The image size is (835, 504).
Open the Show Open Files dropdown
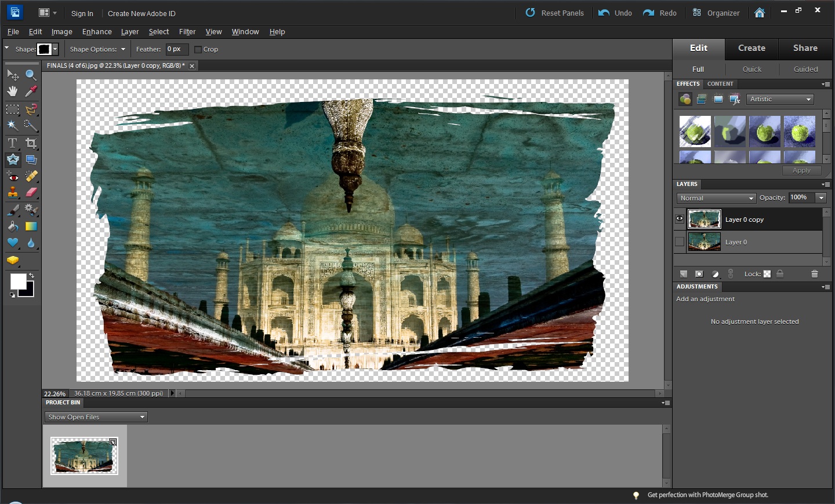96,417
